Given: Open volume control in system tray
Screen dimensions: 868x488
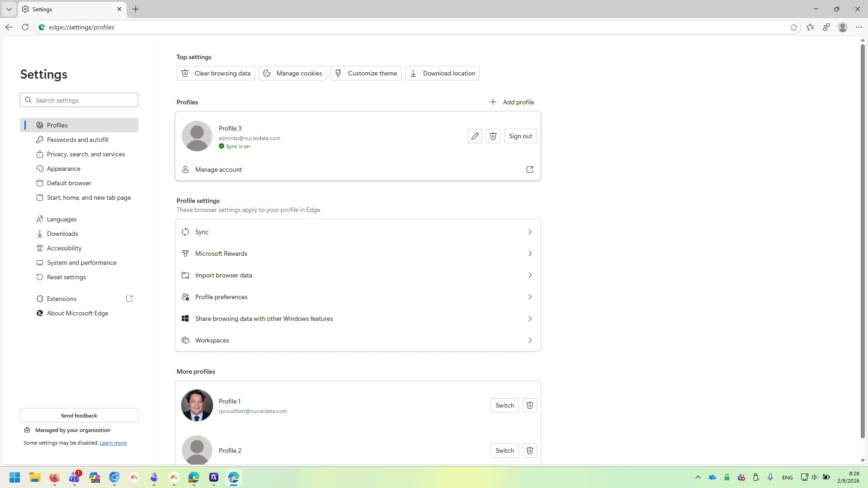Looking at the screenshot, I should pos(815,477).
